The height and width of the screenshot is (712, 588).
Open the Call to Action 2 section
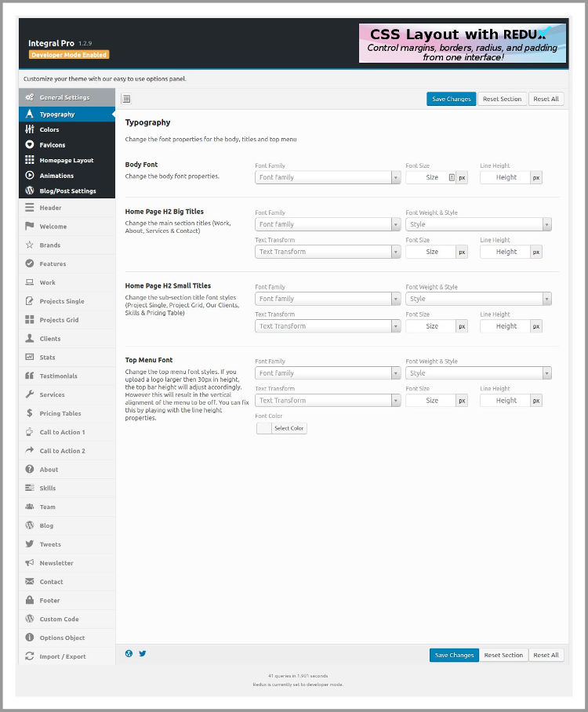pos(67,450)
